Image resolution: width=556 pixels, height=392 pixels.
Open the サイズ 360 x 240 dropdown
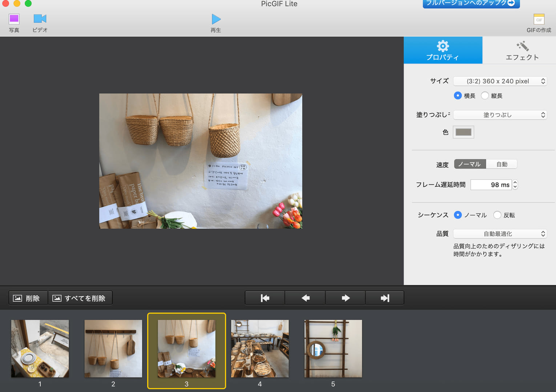[500, 81]
